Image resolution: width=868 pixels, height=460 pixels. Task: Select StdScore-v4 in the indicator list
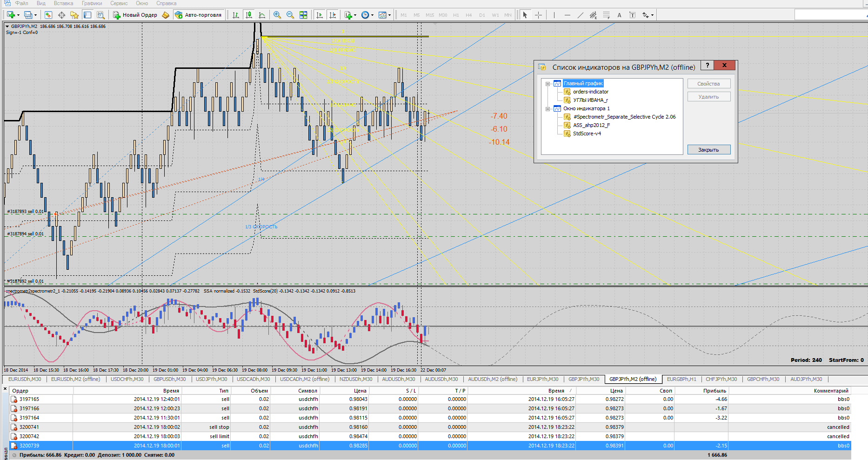tap(587, 133)
